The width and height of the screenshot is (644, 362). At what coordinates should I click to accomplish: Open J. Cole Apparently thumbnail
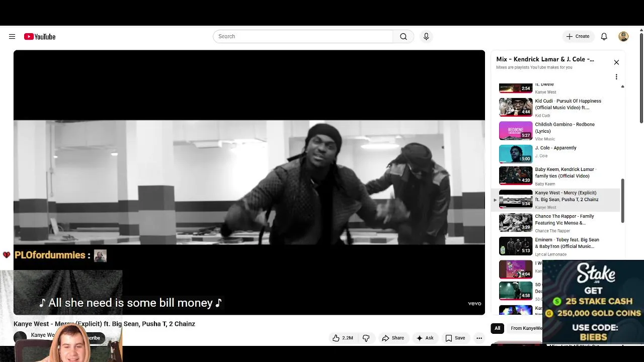pos(516,154)
